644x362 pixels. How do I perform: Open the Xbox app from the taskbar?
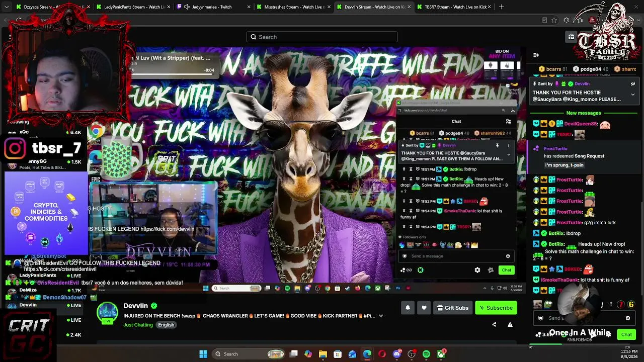tap(441, 354)
